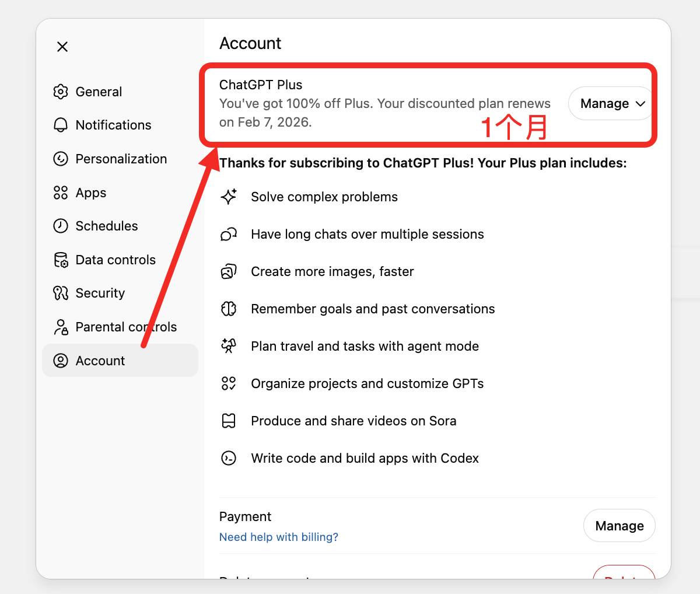Click the Schedules clock icon
This screenshot has width=700, height=594.
pos(61,226)
